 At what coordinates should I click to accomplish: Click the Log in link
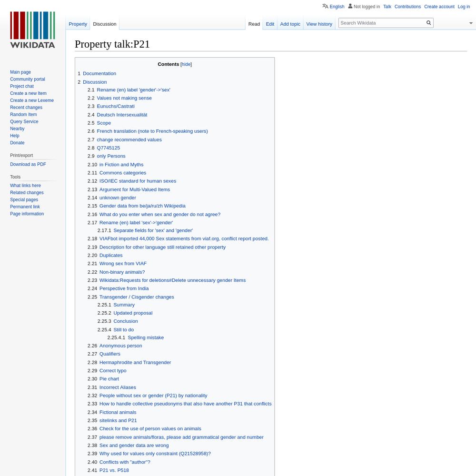pos(464,6)
